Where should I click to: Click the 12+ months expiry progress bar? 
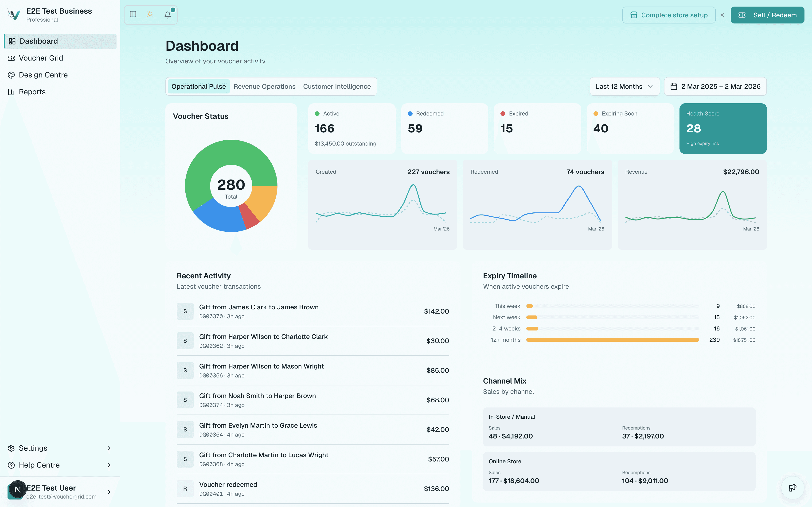click(612, 340)
